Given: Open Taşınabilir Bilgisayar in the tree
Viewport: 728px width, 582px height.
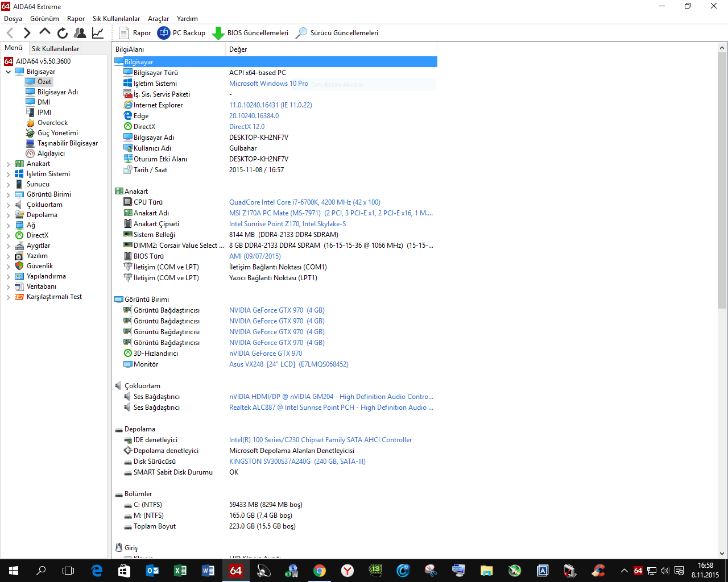Looking at the screenshot, I should (x=62, y=143).
